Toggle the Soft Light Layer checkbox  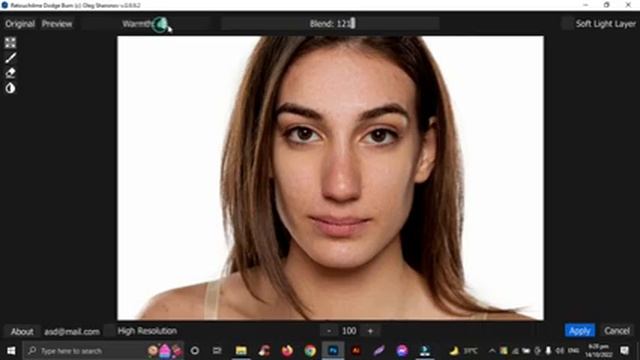(x=567, y=24)
